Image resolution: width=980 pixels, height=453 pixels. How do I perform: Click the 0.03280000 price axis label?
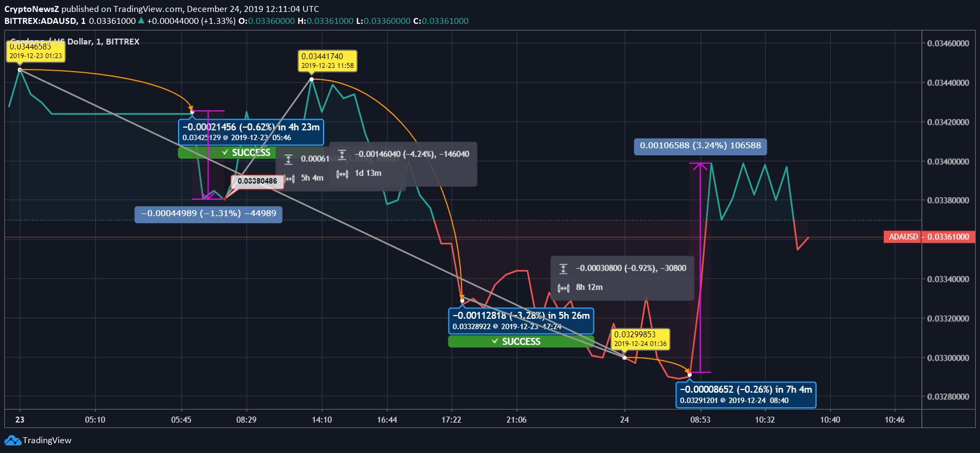coord(948,397)
